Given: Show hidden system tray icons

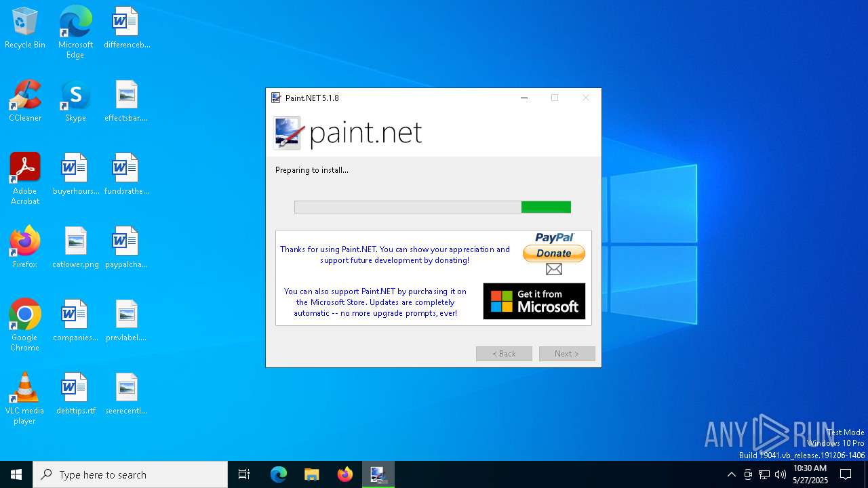Looking at the screenshot, I should click(731, 474).
